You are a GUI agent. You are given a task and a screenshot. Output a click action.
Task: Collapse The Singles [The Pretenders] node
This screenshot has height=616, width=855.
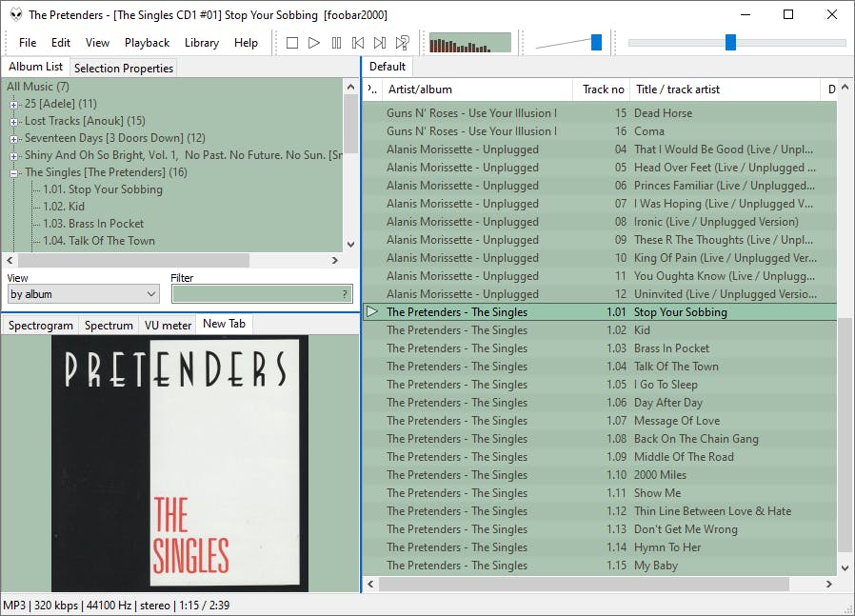pos(13,173)
